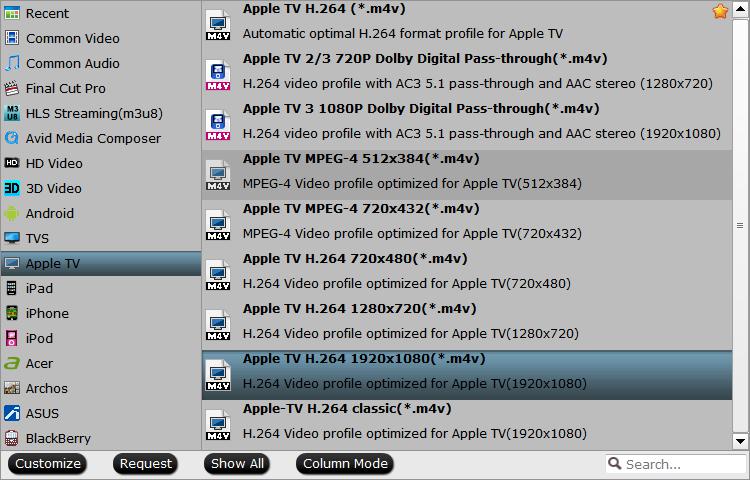Image resolution: width=750 pixels, height=480 pixels.
Task: Click the format list scrollbar thumb
Action: [x=740, y=225]
